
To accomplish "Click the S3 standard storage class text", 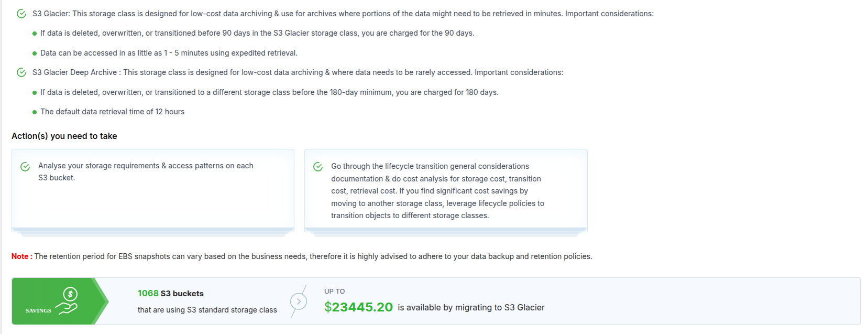I will tap(207, 310).
